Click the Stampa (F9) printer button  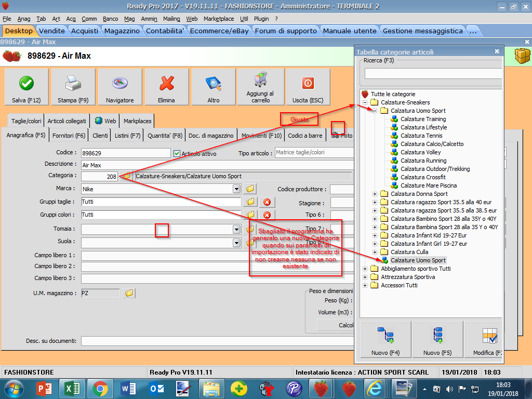point(73,87)
